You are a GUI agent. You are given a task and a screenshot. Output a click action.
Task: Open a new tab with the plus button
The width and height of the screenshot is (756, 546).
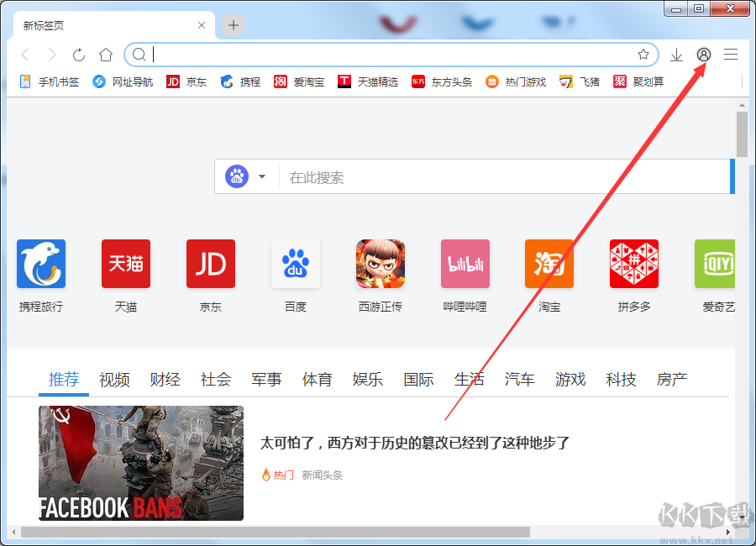coord(232,25)
